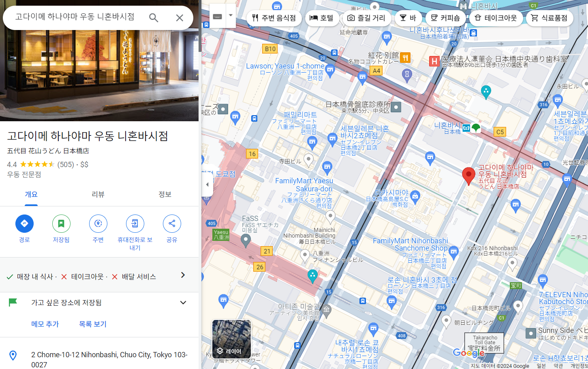Click Lawson Yaesu 1-chome store marker
This screenshot has width=588, height=369.
click(x=330, y=70)
